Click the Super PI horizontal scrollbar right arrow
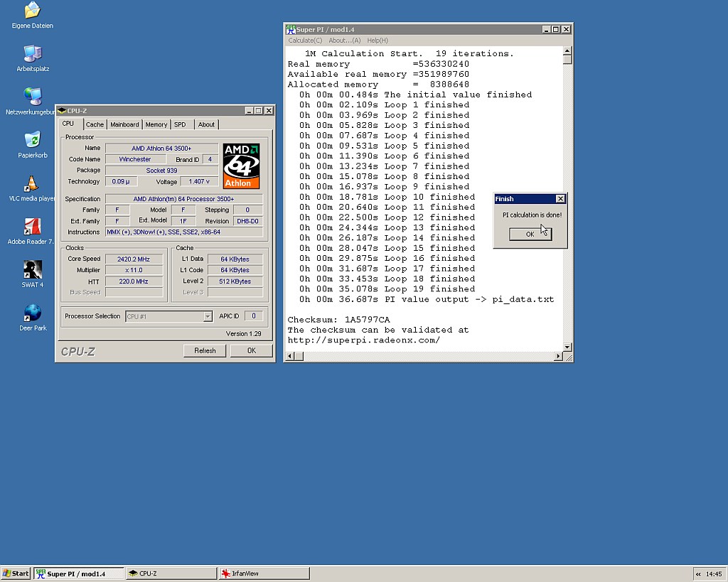Screen dimensions: 728x582 tap(558, 357)
